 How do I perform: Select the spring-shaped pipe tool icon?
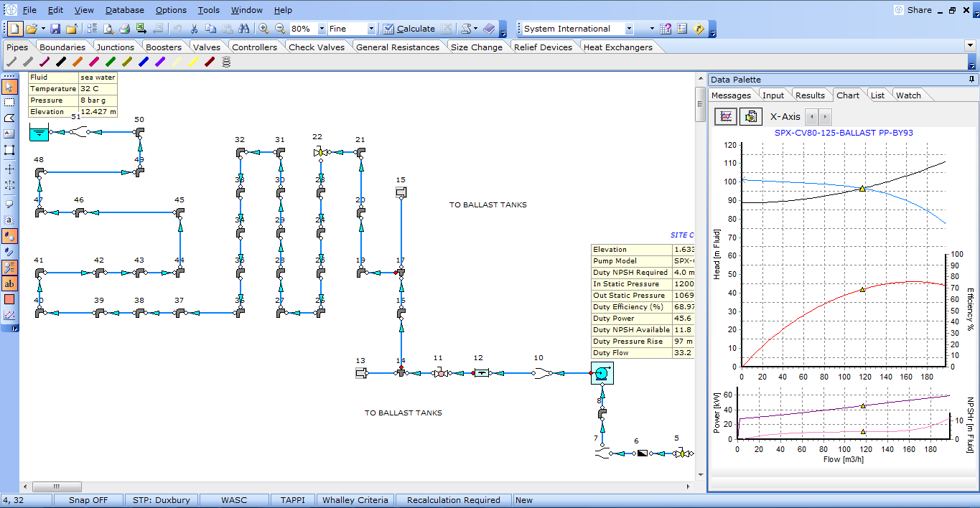point(226,62)
